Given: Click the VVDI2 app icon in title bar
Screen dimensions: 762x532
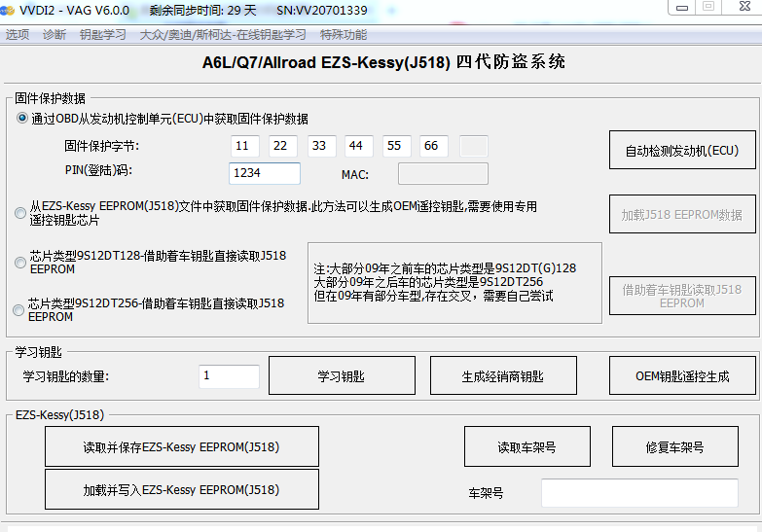Looking at the screenshot, I should point(7,10).
